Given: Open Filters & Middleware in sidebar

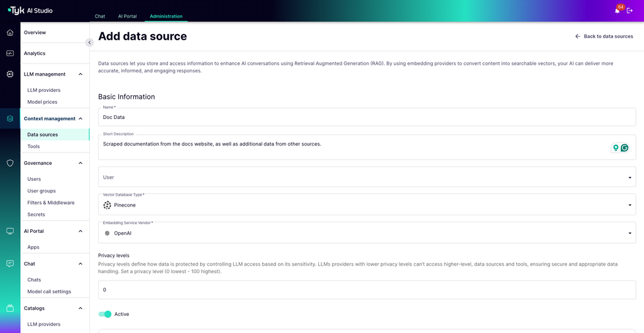Looking at the screenshot, I should 51,203.
